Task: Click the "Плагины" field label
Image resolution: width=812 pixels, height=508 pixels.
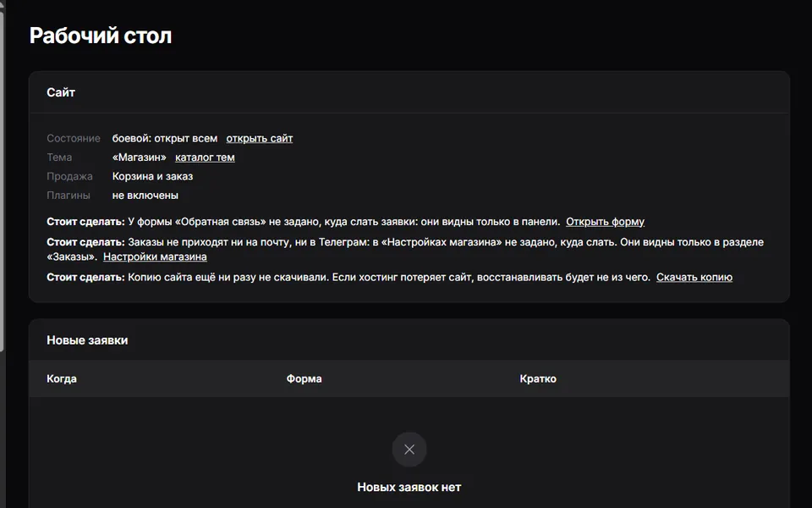Action: (69, 196)
